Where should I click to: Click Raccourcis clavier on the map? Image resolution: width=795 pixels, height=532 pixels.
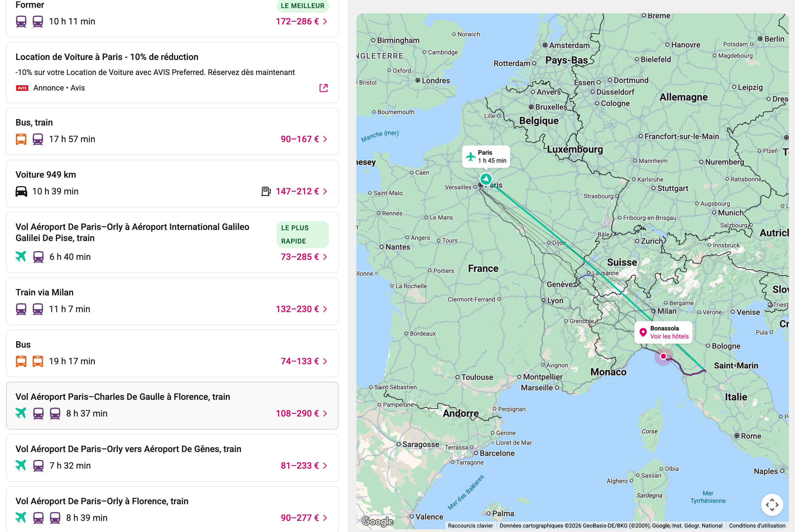(x=470, y=526)
